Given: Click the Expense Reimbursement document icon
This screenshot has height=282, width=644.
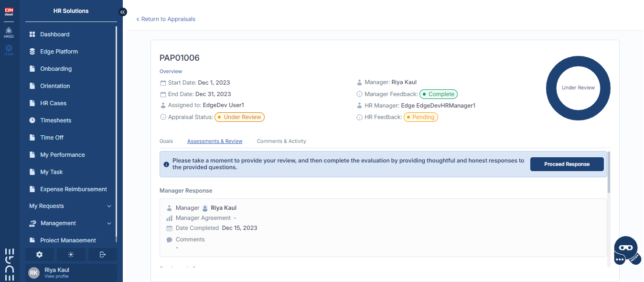Looking at the screenshot, I should (x=32, y=189).
